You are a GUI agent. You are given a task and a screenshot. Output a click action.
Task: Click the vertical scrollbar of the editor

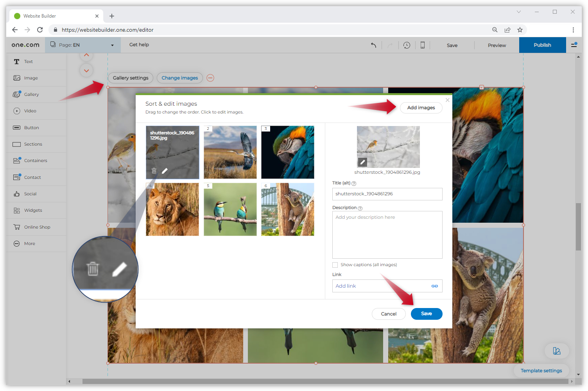[578, 227]
